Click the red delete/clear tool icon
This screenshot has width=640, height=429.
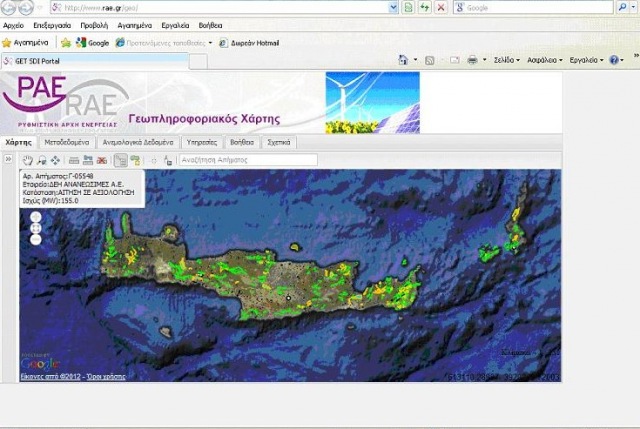[x=102, y=160]
